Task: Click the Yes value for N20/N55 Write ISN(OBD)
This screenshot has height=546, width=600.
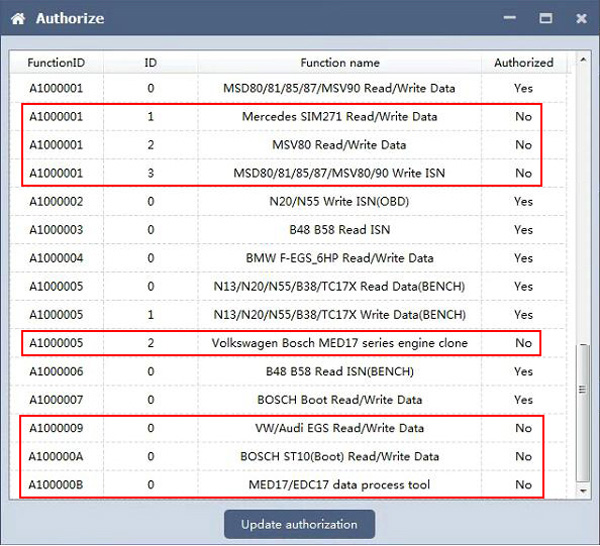Action: pos(523,202)
